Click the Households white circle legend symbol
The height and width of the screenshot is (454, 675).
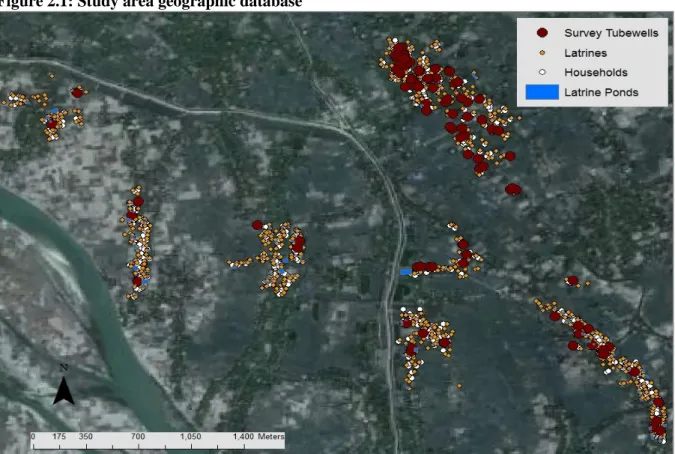click(542, 72)
